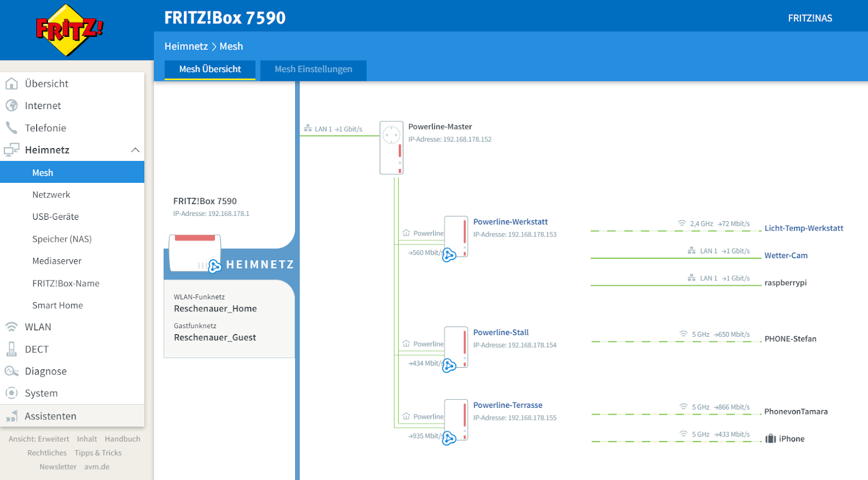
Task: Click the Internet globe icon
Action: click(11, 105)
